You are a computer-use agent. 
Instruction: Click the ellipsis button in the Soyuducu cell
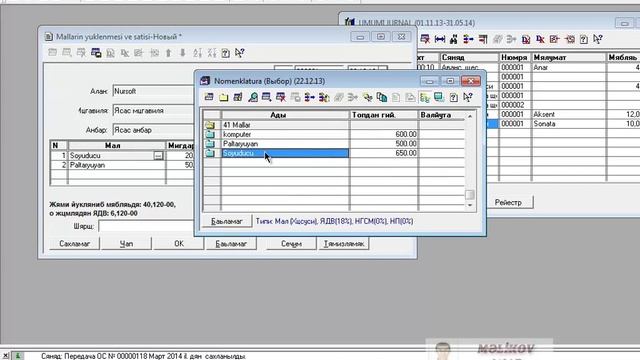[x=158, y=156]
